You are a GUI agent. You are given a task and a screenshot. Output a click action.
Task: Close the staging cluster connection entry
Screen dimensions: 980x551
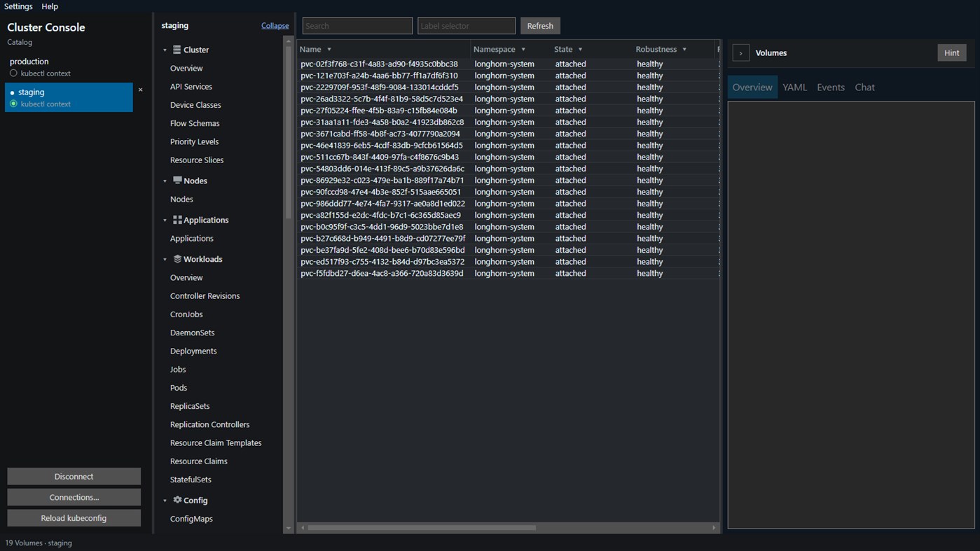(140, 90)
